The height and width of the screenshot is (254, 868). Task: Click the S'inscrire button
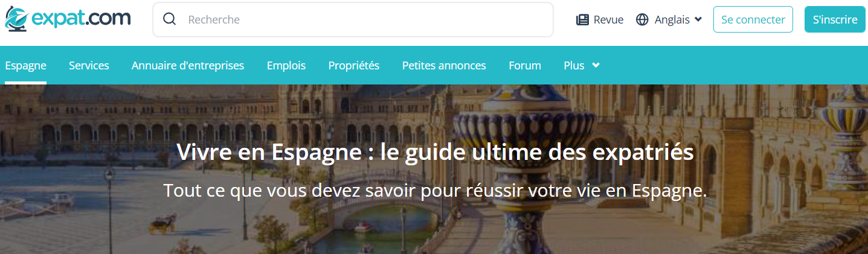click(835, 19)
